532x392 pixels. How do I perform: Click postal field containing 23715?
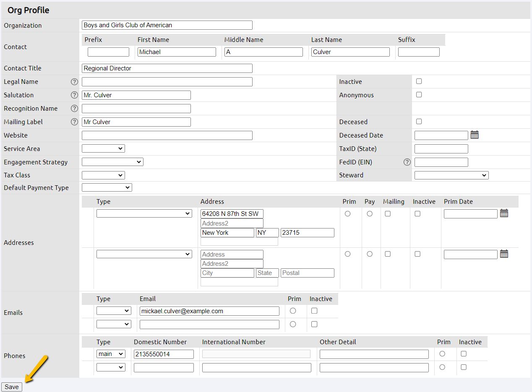coord(308,233)
